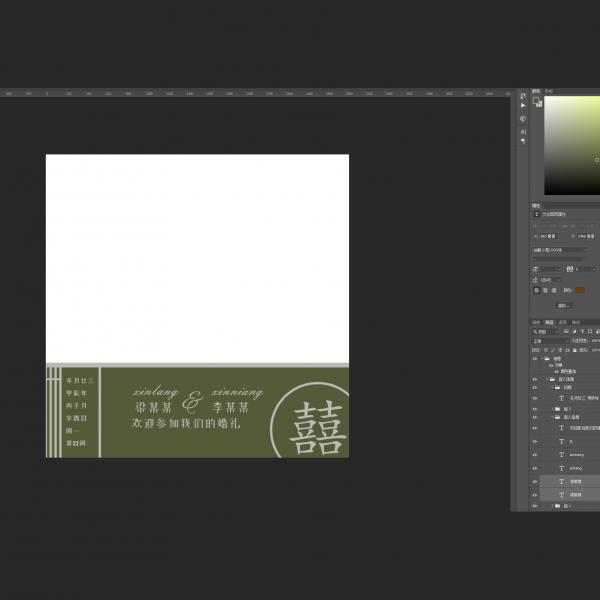
Task: Click the Advanced button in Properties panel
Action: pyautogui.click(x=562, y=305)
